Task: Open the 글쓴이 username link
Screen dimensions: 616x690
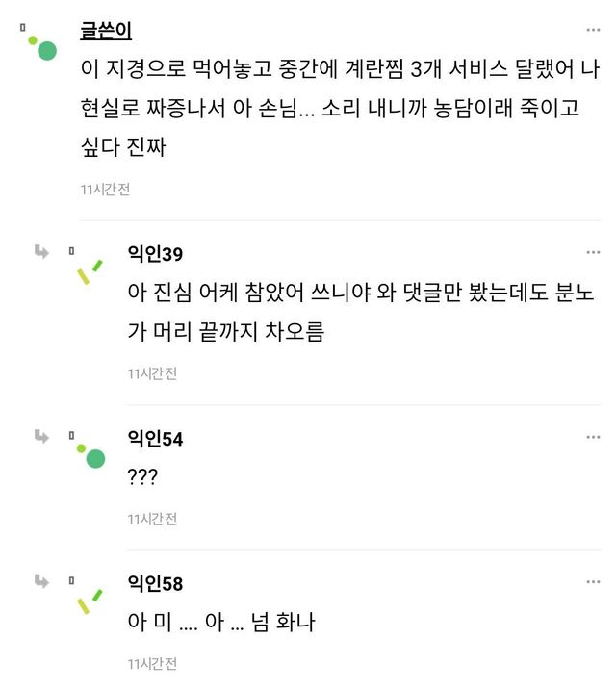Action: pos(105,29)
